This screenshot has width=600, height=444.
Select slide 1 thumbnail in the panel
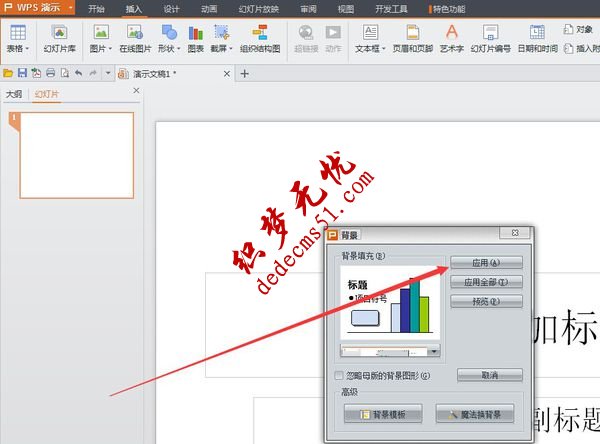click(x=77, y=155)
